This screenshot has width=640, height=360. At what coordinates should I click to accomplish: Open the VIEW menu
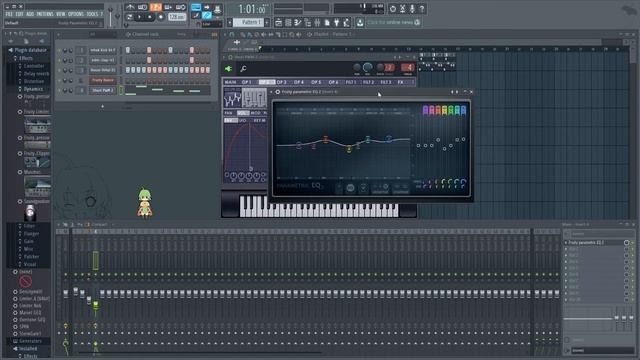tap(60, 14)
